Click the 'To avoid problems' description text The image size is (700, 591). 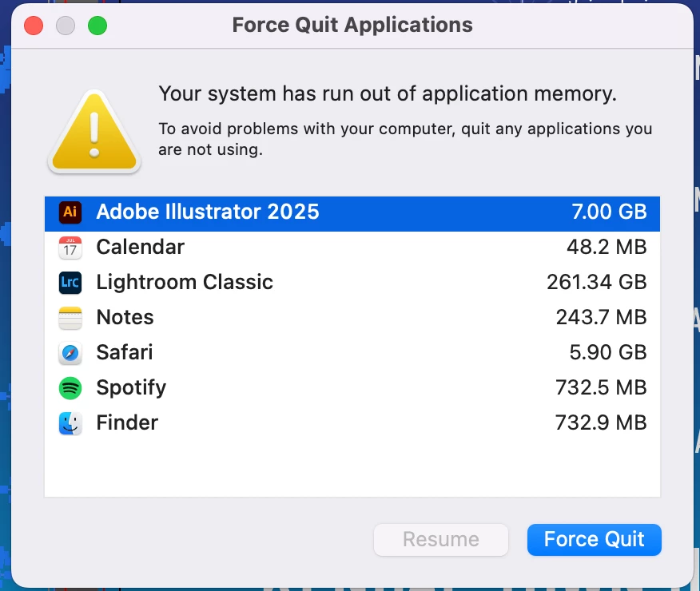pos(405,139)
